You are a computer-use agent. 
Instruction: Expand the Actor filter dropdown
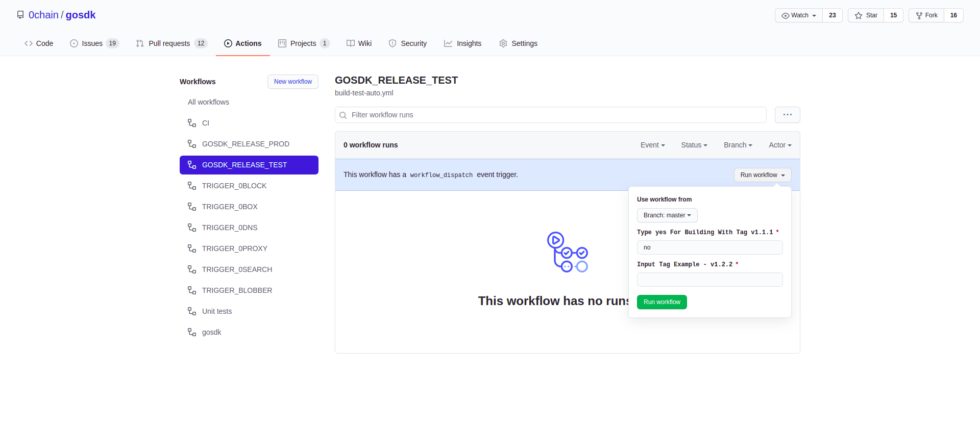pos(780,145)
